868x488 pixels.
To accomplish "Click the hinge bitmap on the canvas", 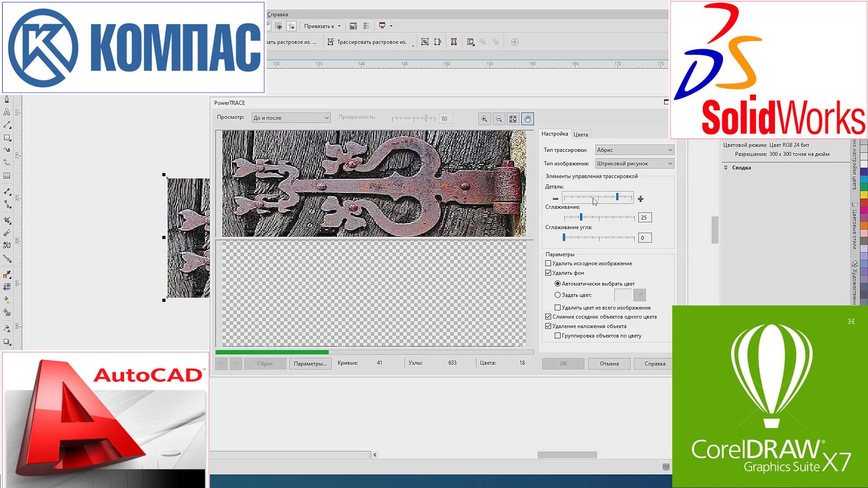I will click(x=188, y=238).
